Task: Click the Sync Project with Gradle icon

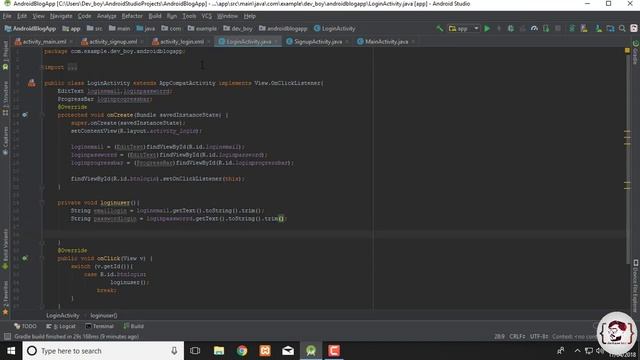Action: point(572,29)
